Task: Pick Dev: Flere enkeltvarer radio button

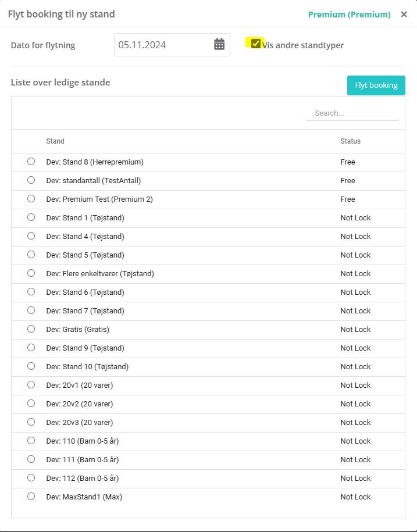Action: coord(31,273)
